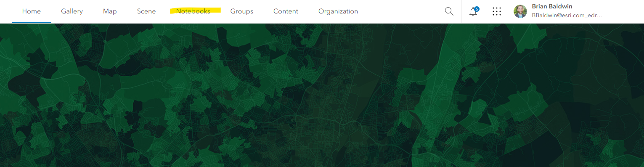This screenshot has width=644, height=167.
Task: Open the Content tab
Action: (286, 11)
